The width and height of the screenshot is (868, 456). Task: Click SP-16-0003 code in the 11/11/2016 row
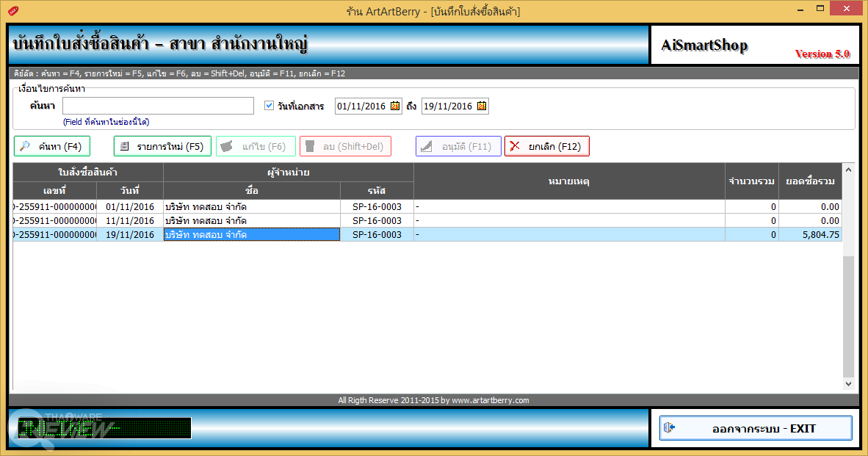377,220
